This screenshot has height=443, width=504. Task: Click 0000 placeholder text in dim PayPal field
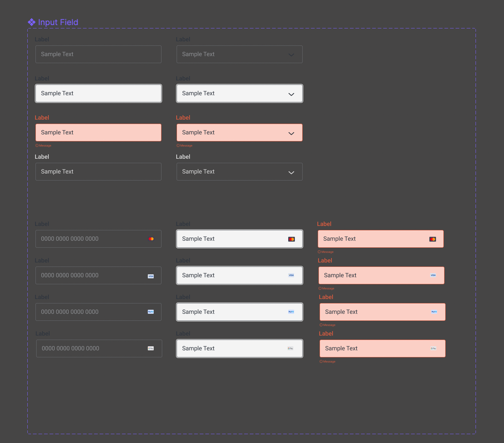pos(70,312)
